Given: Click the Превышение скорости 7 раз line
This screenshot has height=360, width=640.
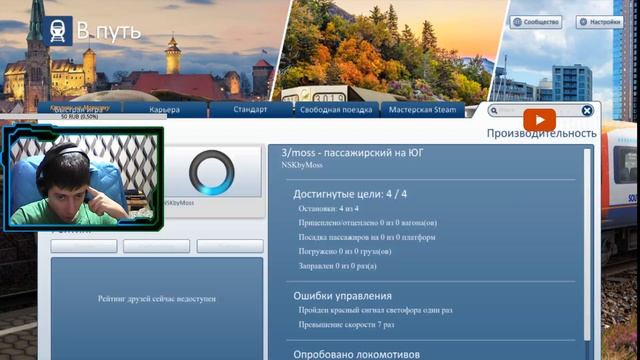Looking at the screenshot, I should click(x=347, y=325).
